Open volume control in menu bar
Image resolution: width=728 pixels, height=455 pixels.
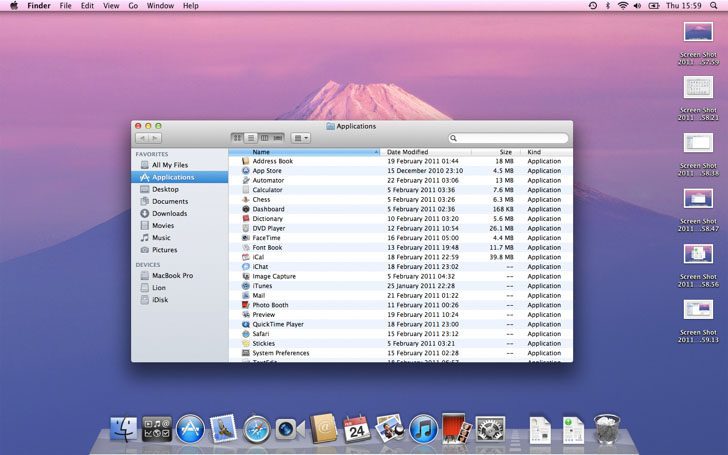coord(637,6)
